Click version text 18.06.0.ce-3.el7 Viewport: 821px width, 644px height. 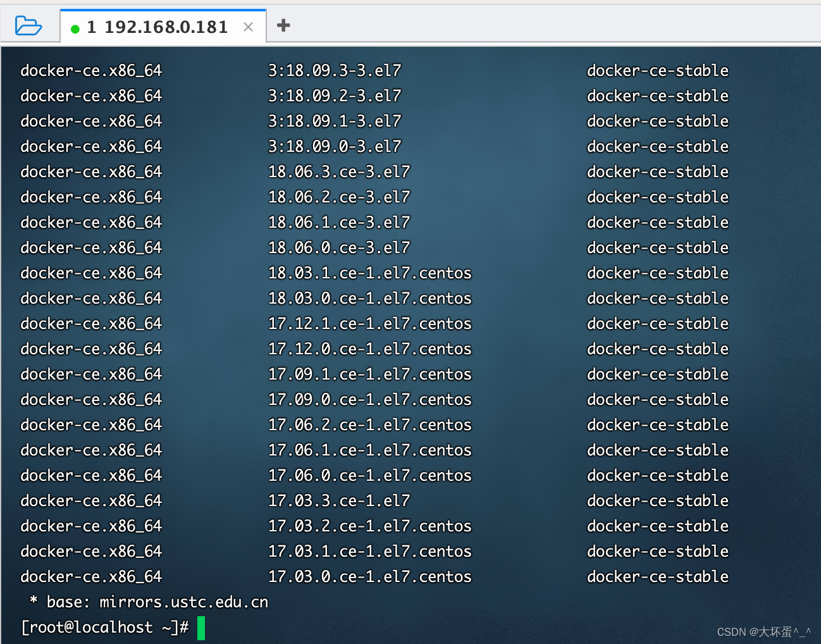(x=339, y=247)
